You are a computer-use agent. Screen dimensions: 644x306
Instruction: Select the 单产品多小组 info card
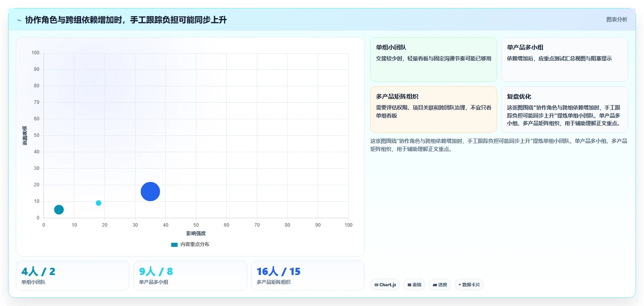565,60
